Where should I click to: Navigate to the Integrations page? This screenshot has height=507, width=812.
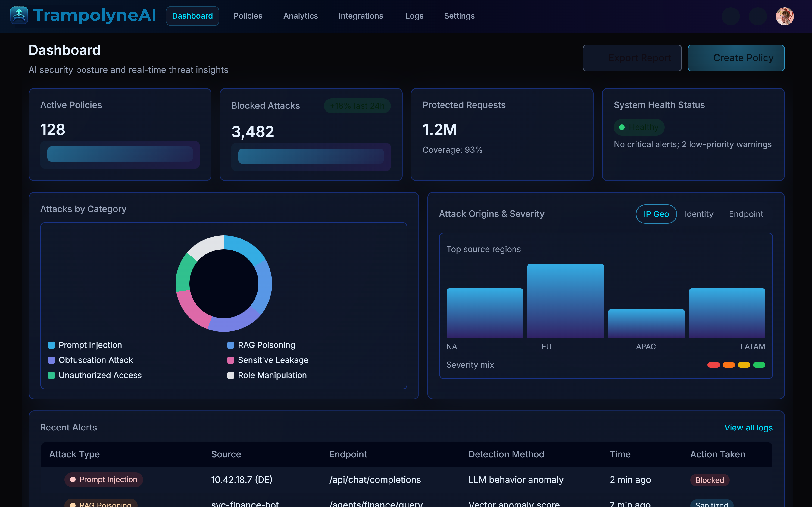361,16
